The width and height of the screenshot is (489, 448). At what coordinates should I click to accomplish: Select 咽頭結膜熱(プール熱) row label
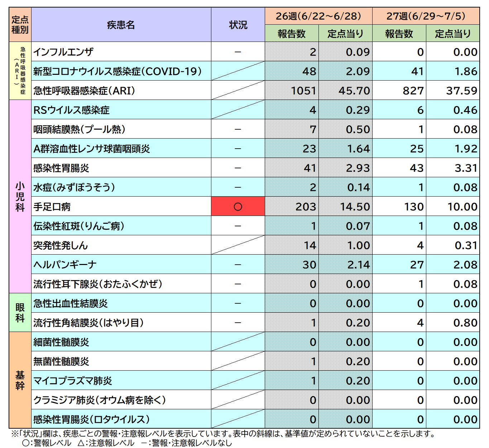click(80, 129)
